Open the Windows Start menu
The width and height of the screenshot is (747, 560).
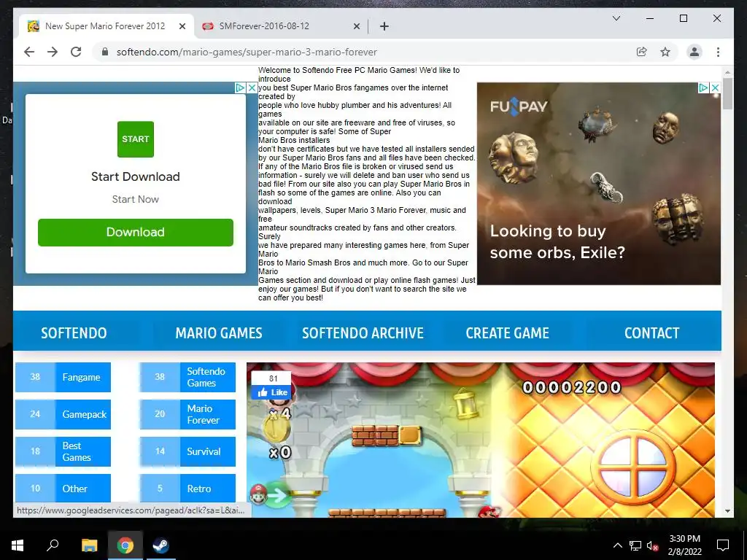pos(18,545)
